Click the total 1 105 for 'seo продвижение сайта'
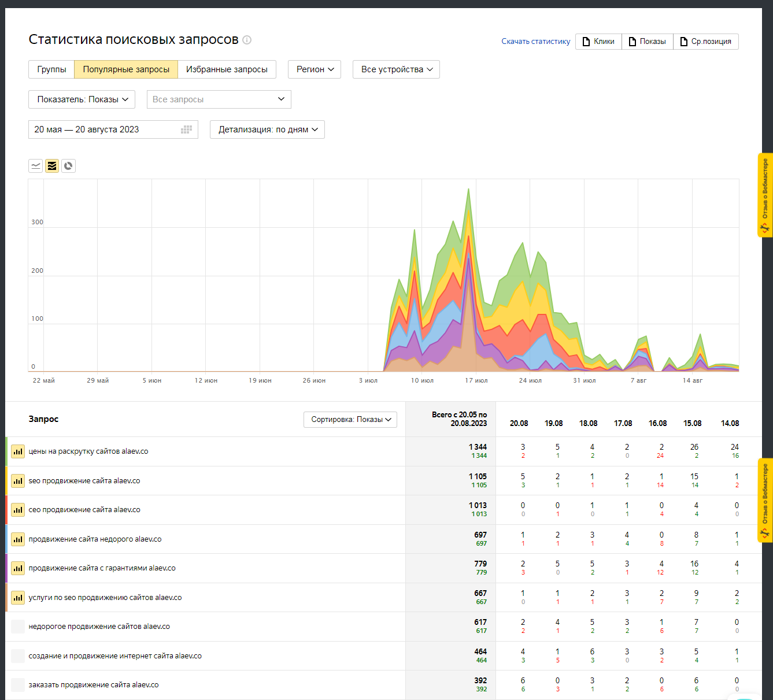The image size is (773, 700). click(x=478, y=476)
